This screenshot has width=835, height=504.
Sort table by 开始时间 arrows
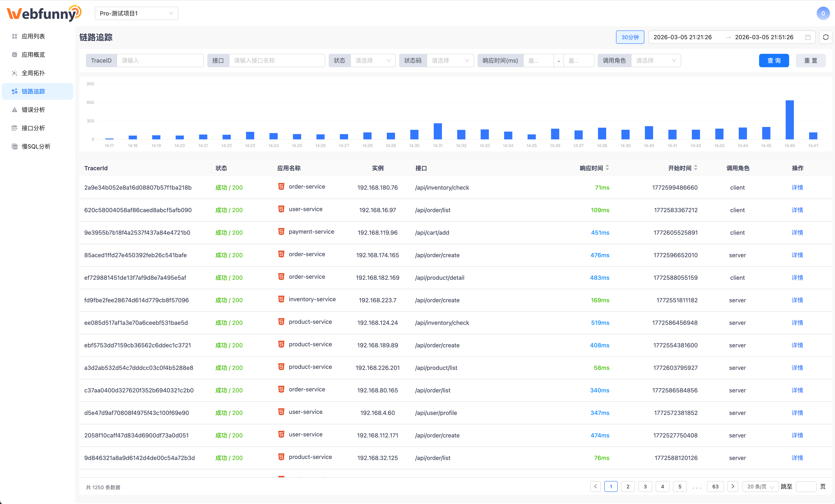[696, 168]
